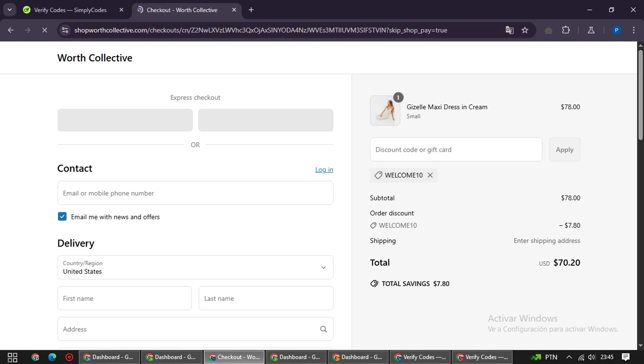
Task: Expand the Country/Region dropdown
Action: [x=195, y=267]
